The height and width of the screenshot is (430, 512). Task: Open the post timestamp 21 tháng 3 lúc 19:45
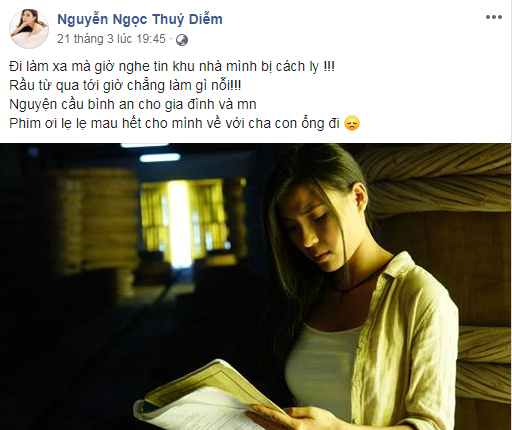pyautogui.click(x=111, y=39)
